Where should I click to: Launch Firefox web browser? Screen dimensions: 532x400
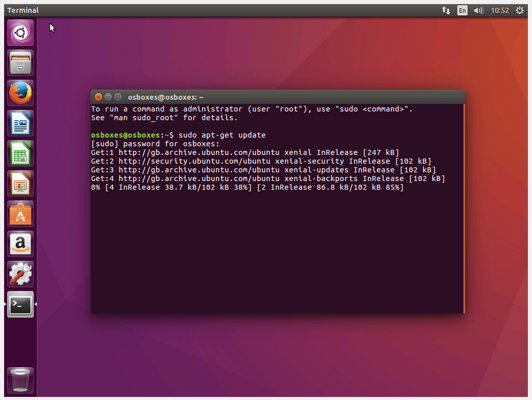click(20, 93)
